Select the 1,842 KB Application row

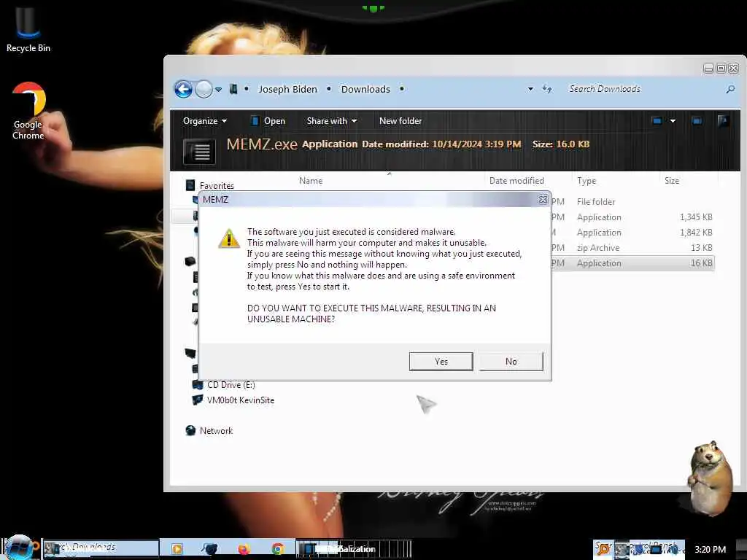[632, 233]
